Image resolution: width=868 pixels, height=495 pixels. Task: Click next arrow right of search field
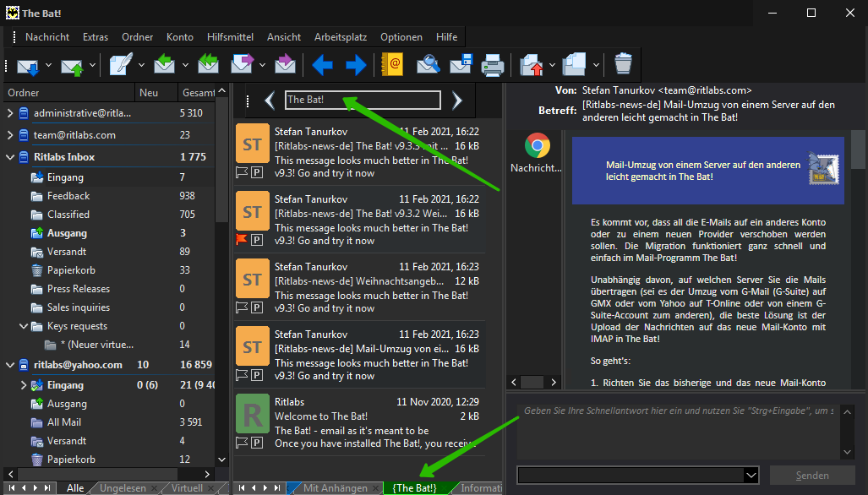tap(456, 101)
